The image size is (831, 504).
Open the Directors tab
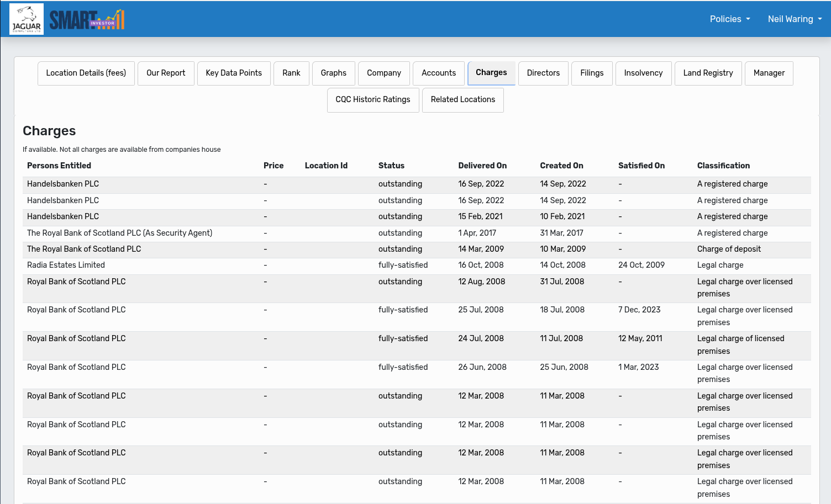pos(543,73)
